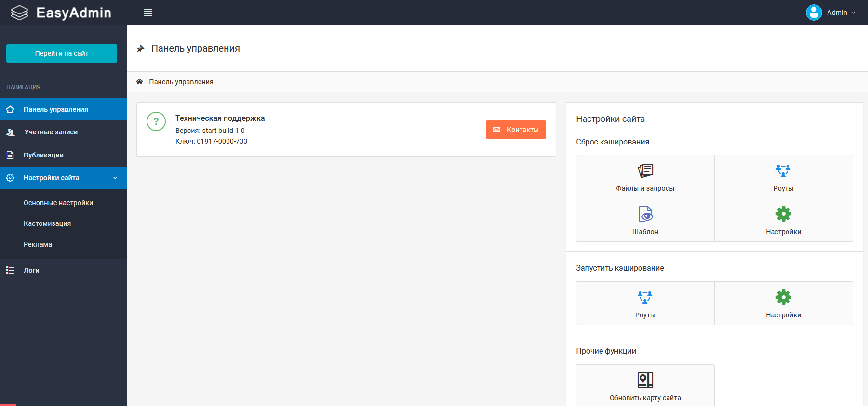Collapse the Настройки сайта submenu chevron

pyautogui.click(x=115, y=178)
